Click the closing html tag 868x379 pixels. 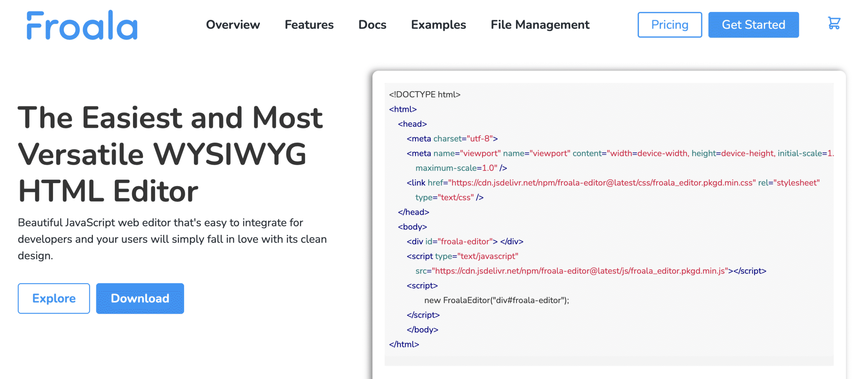click(404, 344)
